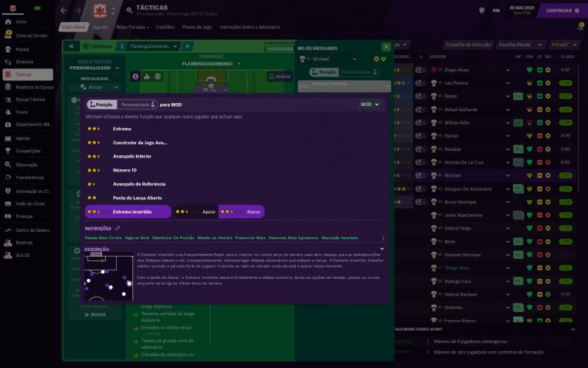Viewport: 588px width, 368px height.
Task: Open the MOD position dropdown
Action: pos(370,105)
